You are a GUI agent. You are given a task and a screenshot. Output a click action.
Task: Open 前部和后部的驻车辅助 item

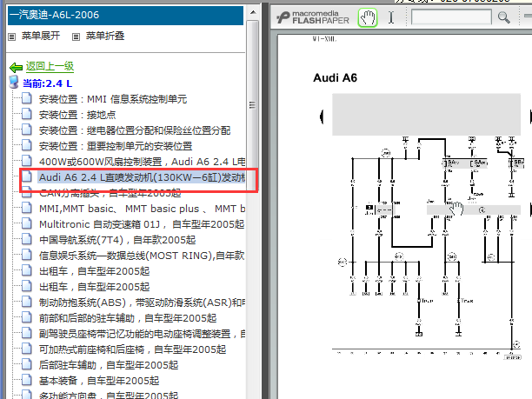coord(128,318)
